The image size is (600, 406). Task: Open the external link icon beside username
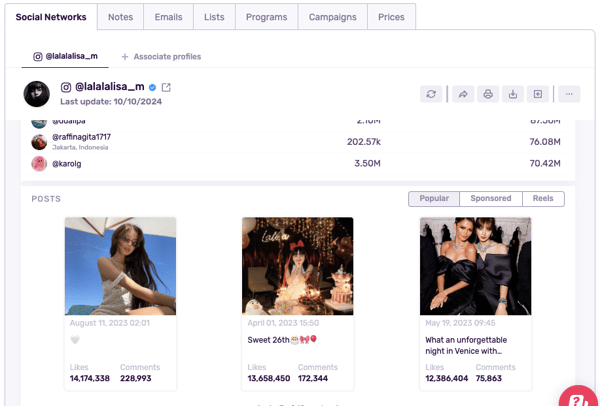pyautogui.click(x=166, y=88)
